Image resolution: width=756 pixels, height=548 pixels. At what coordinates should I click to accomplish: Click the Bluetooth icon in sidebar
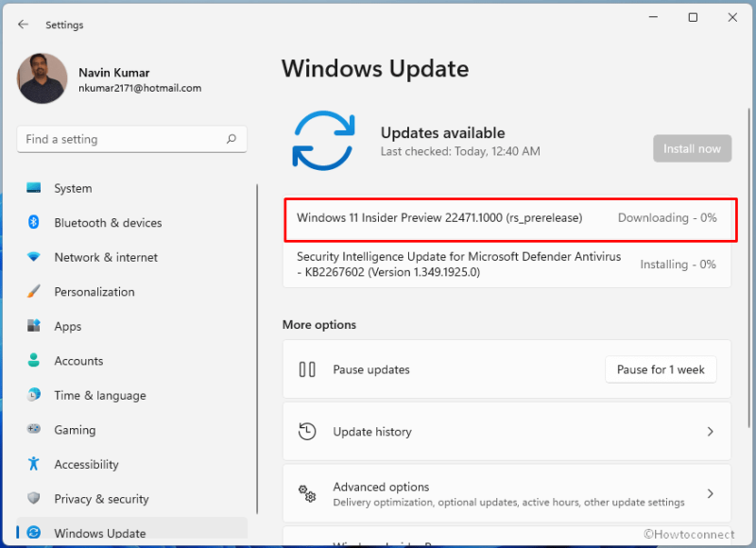point(34,222)
